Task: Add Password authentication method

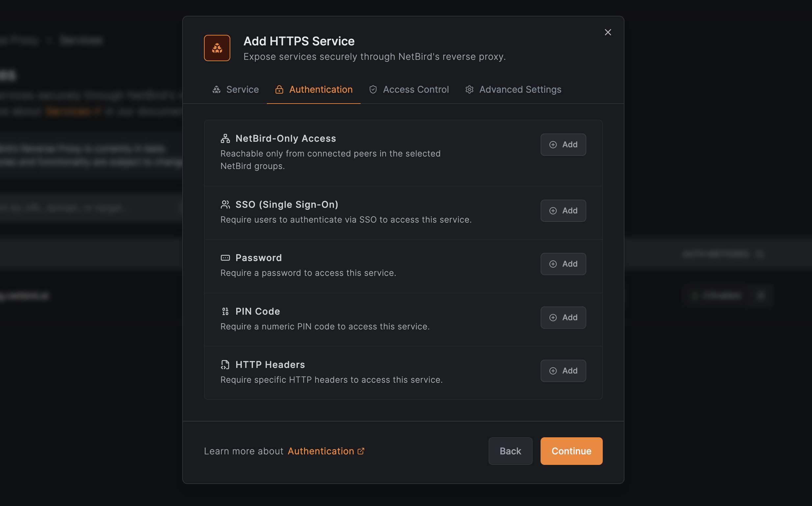Action: tap(563, 264)
